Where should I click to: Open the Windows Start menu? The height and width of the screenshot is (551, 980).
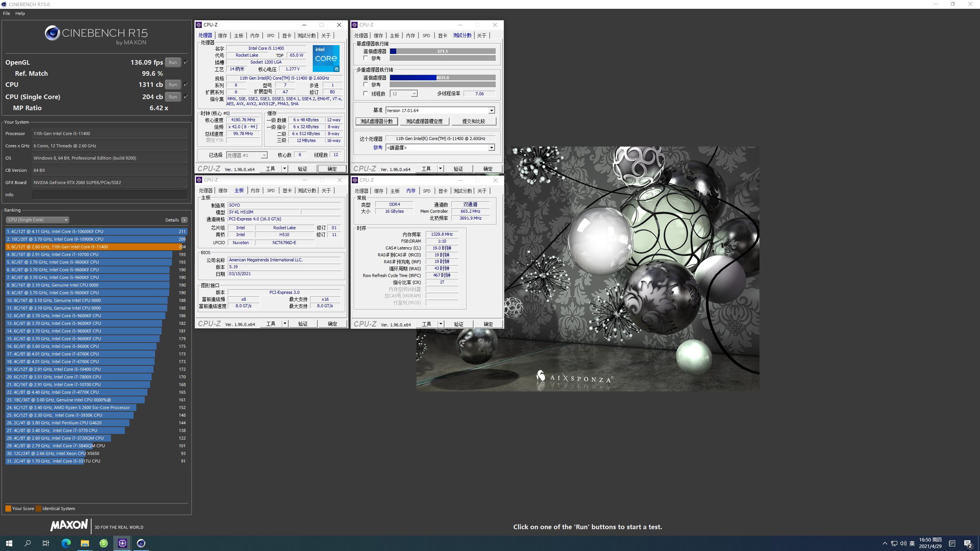coord(9,543)
